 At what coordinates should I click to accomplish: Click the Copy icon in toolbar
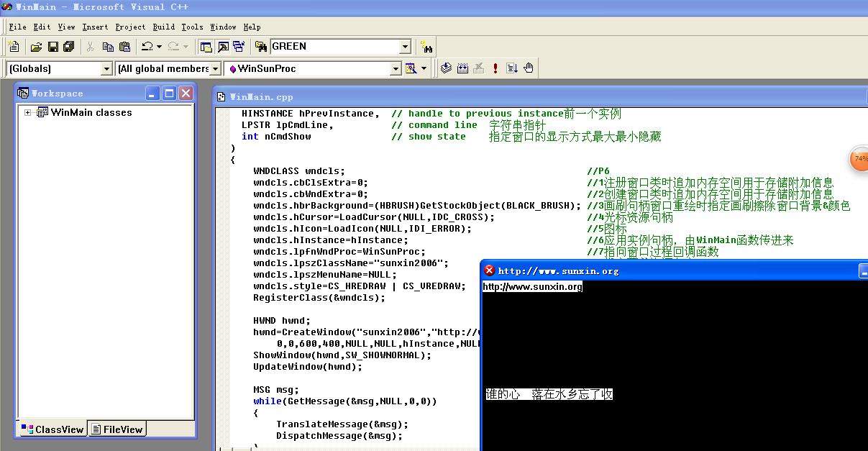click(108, 47)
